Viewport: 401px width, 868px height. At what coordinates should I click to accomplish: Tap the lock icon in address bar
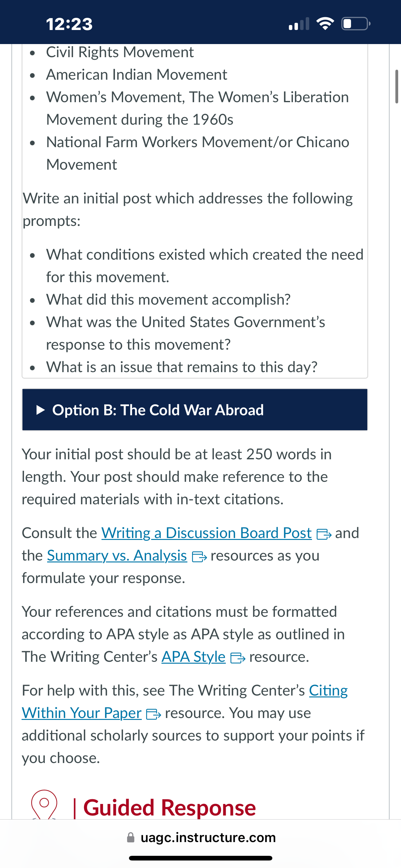(x=131, y=838)
